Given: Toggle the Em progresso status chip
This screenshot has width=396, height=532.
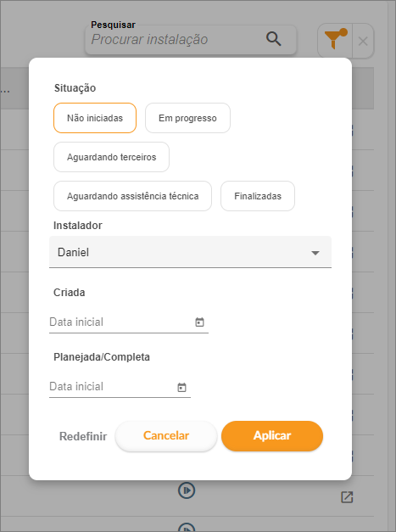Looking at the screenshot, I should (188, 118).
